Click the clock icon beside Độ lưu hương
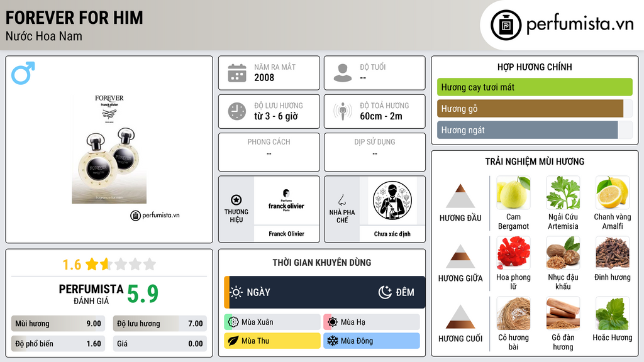Viewport: 644px width, 362px height. click(x=237, y=111)
